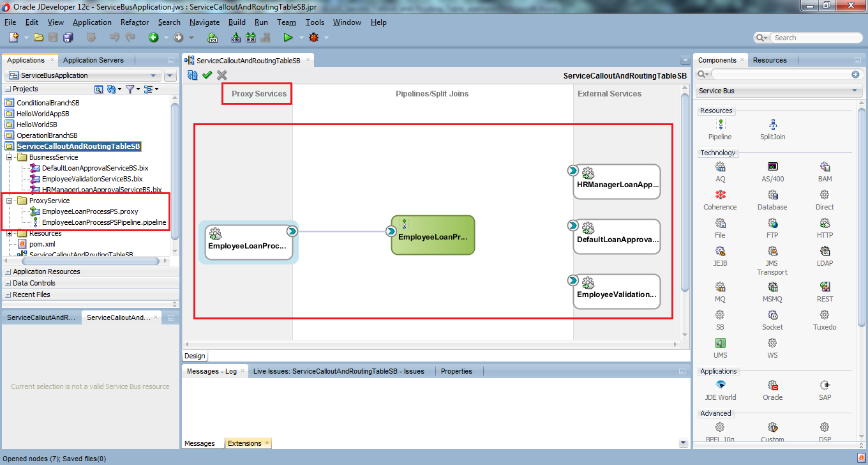868x465 pixels.
Task: Click the Open file folder icon
Action: click(x=39, y=38)
